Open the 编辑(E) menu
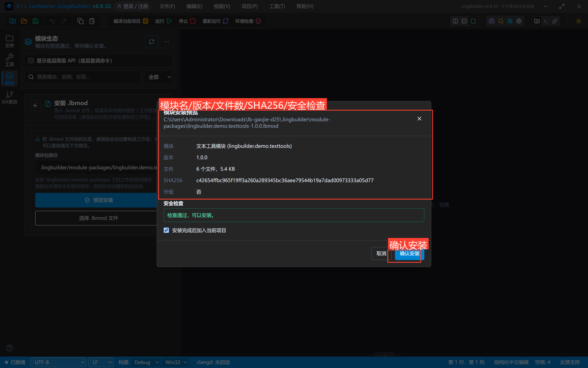This screenshot has width=588, height=368. (x=194, y=6)
